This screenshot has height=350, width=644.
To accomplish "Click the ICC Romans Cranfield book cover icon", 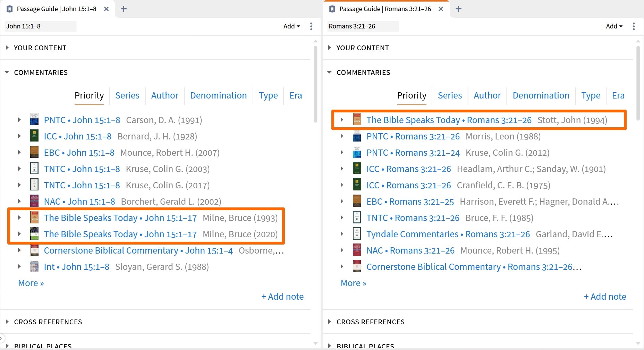I will coord(357,185).
